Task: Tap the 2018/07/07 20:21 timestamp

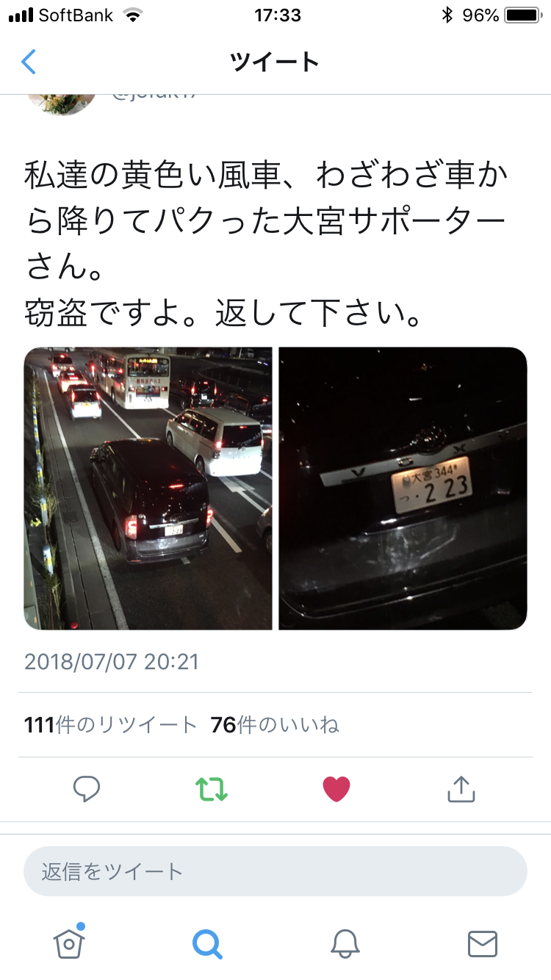Action: click(112, 662)
